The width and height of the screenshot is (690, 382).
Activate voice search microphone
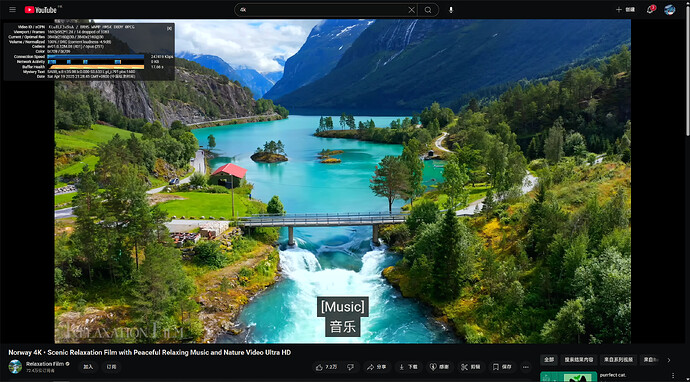click(x=451, y=10)
